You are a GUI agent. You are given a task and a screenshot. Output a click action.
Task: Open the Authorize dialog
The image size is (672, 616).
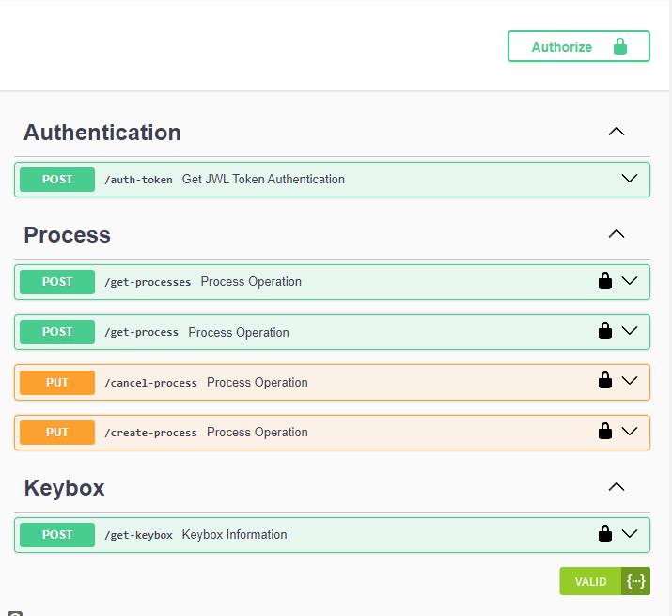(578, 47)
